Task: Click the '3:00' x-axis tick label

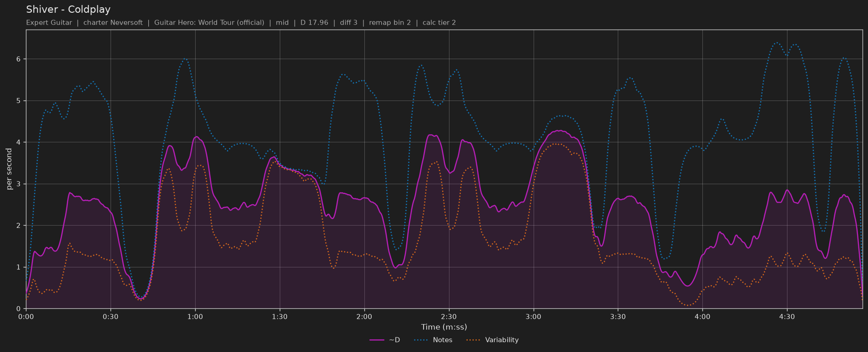Action: pyautogui.click(x=533, y=317)
